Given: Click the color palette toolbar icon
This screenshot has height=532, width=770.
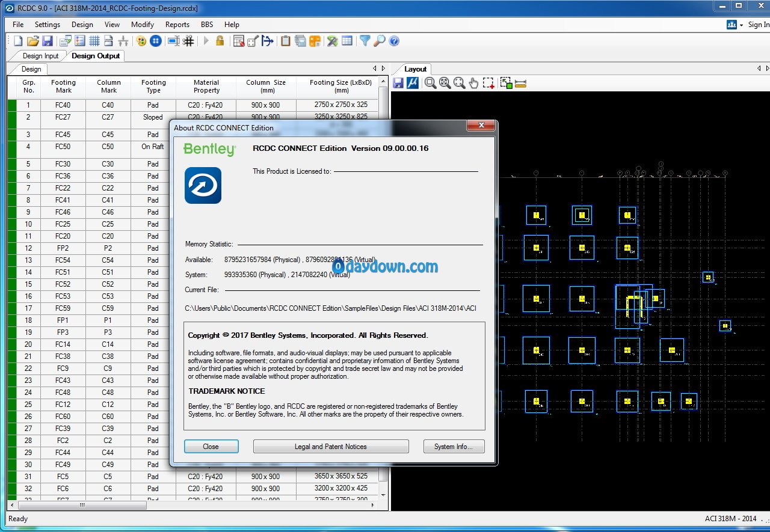Looking at the screenshot, I should pos(141,41).
